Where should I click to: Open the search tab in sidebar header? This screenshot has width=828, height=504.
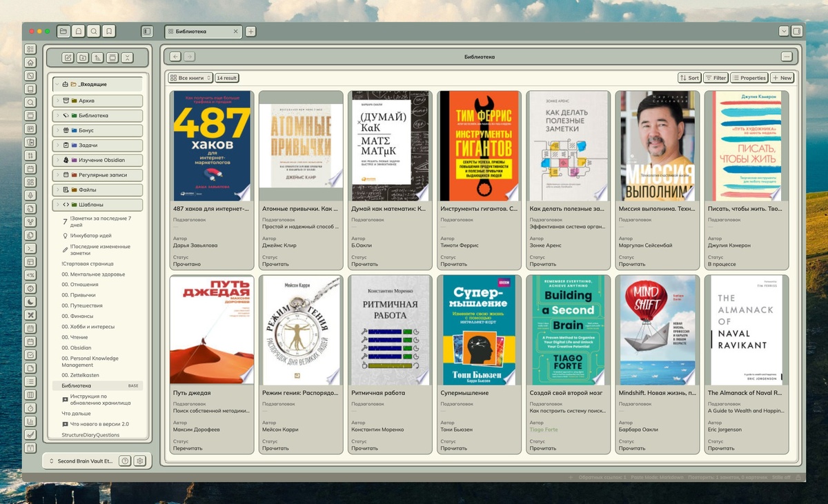pos(94,31)
